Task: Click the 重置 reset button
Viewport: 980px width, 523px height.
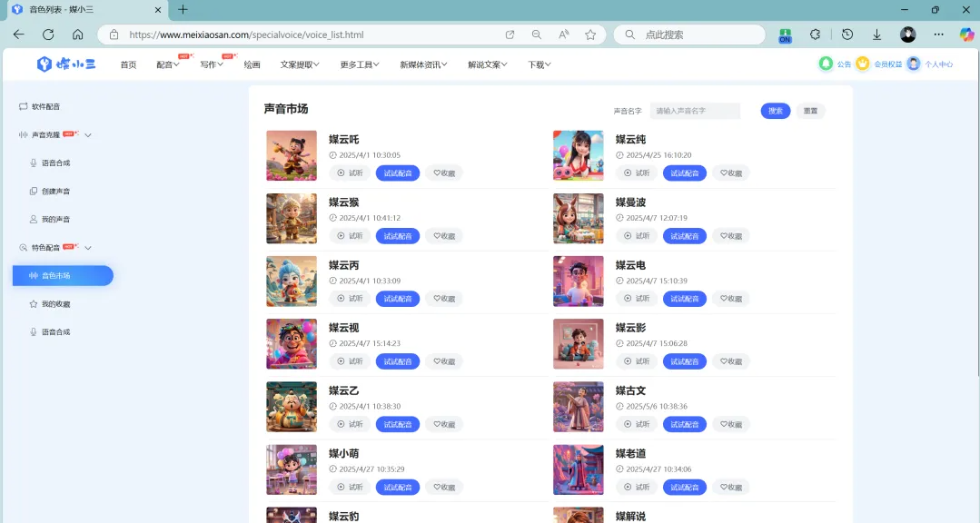Action: [x=811, y=111]
